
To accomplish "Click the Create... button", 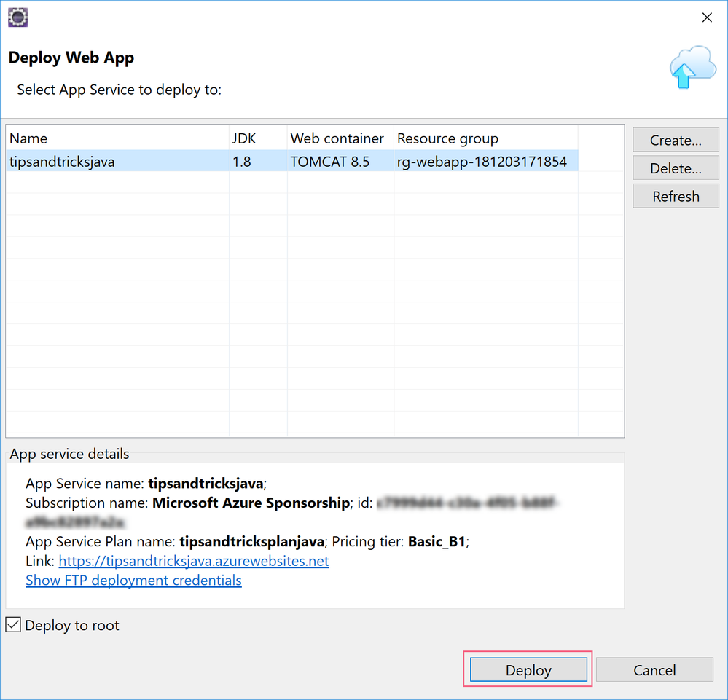I will click(676, 140).
